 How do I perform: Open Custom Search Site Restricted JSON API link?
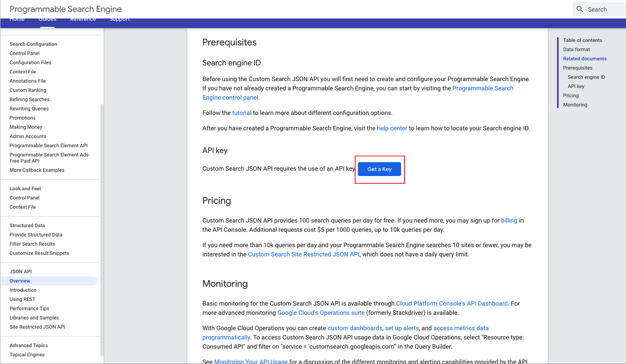click(x=304, y=255)
